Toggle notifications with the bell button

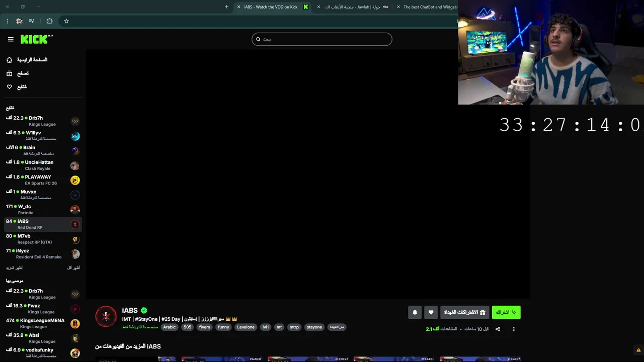[415, 312]
